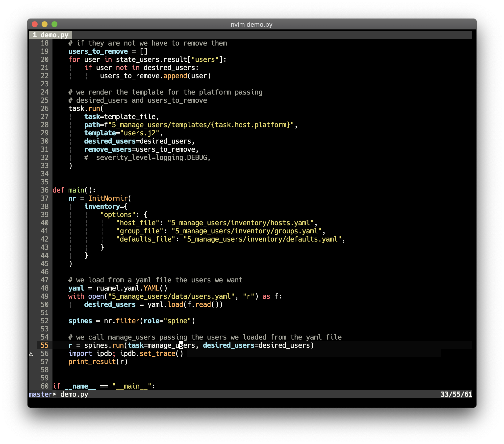Click line number 18 in gutter
The image size is (504, 444).
click(45, 43)
